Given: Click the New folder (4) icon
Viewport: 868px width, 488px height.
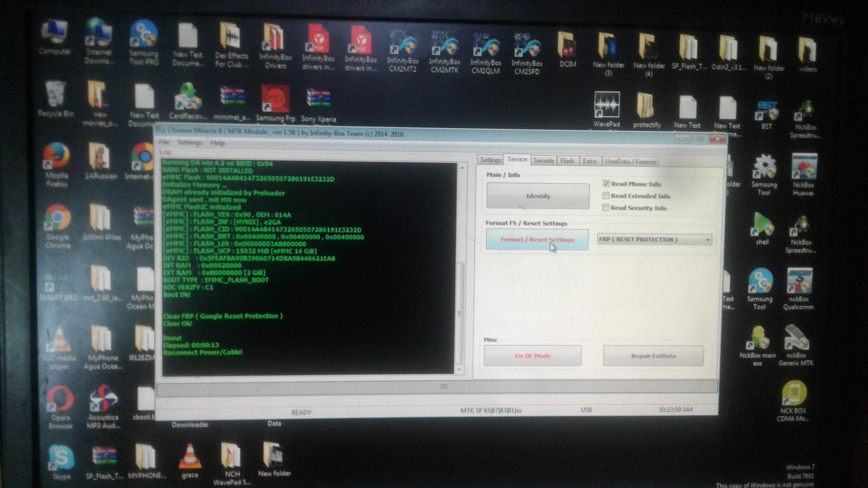Looking at the screenshot, I should point(649,55).
